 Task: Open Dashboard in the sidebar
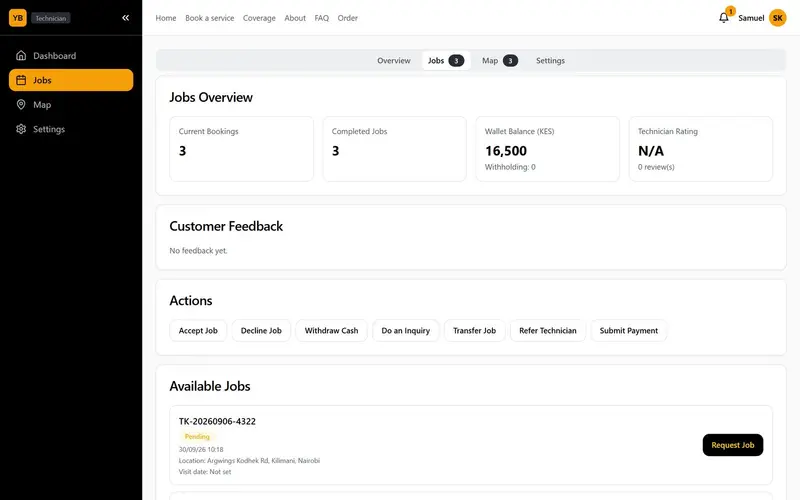(x=71, y=56)
